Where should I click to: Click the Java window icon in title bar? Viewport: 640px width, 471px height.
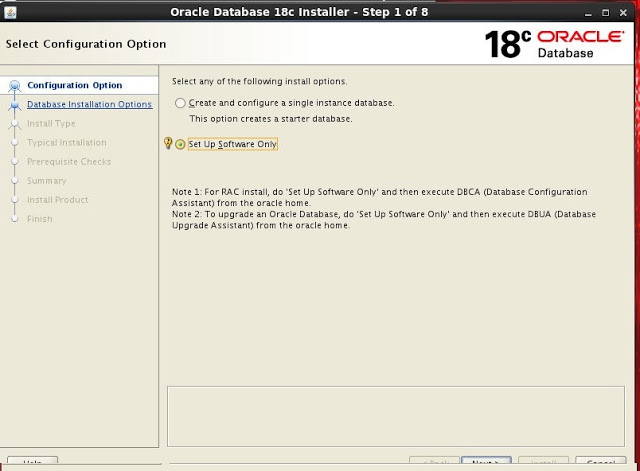click(x=9, y=12)
